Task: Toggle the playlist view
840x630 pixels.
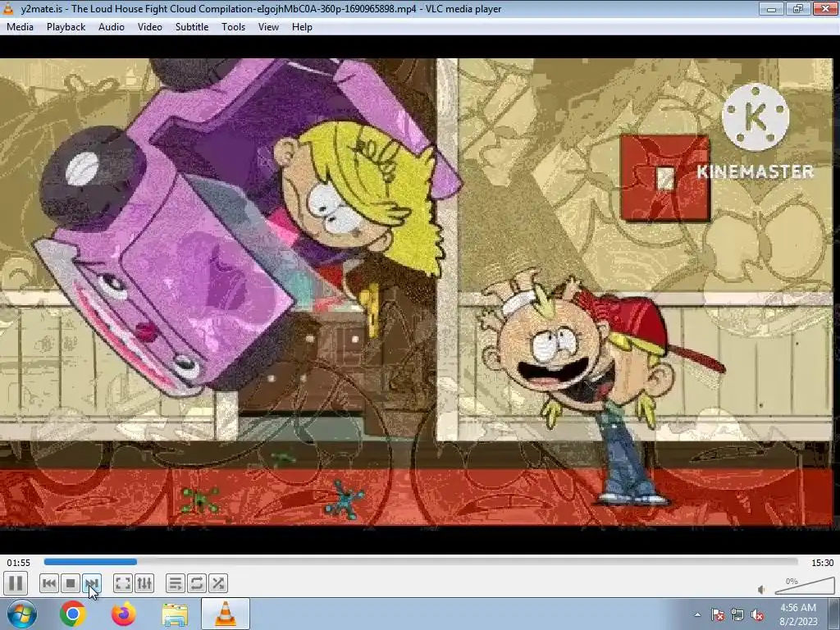Action: click(x=176, y=583)
